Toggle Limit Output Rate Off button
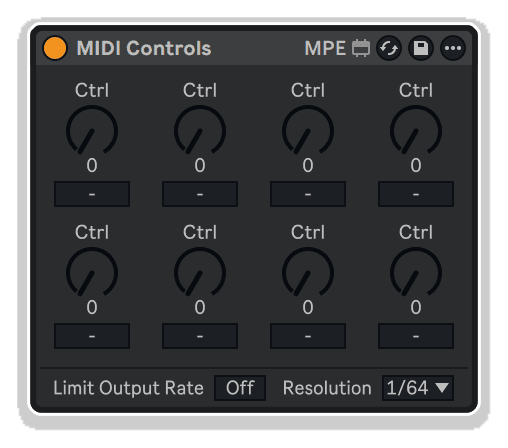The image size is (508, 448). (240, 388)
